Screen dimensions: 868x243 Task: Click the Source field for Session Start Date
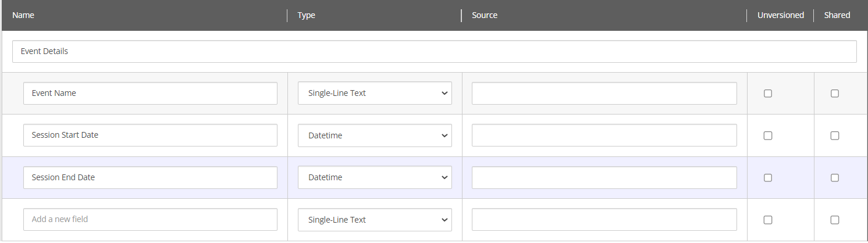coord(604,135)
